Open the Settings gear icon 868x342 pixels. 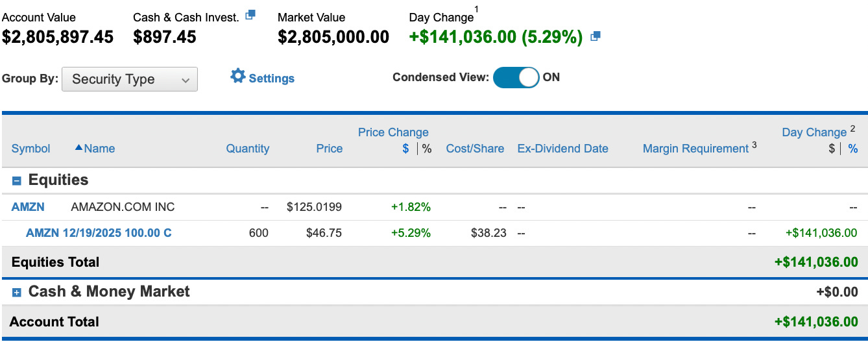coord(238,77)
